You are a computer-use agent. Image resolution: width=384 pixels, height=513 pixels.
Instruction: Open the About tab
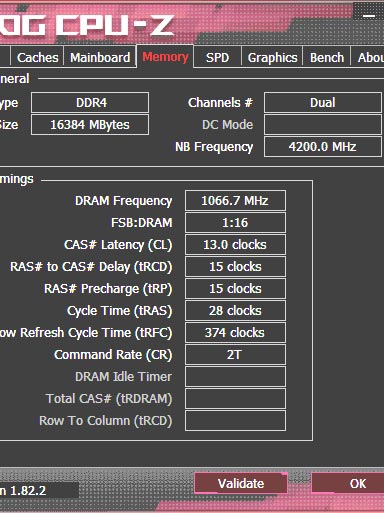point(368,57)
